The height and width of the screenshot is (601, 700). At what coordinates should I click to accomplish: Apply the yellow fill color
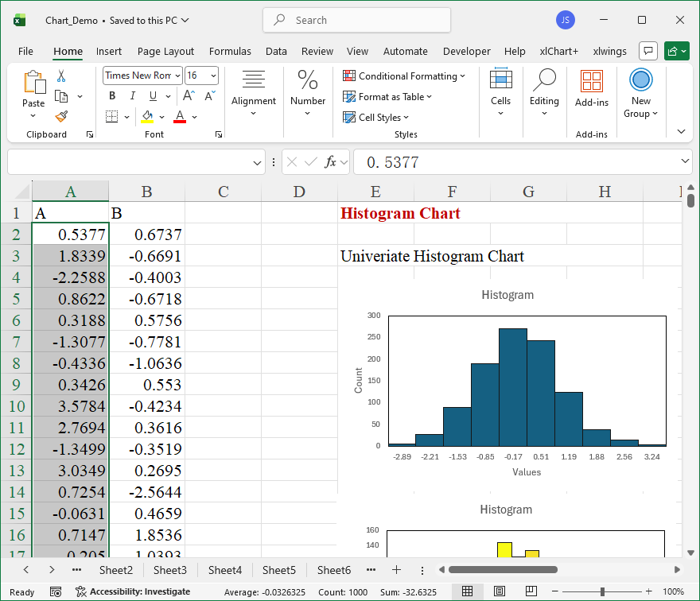[x=147, y=117]
